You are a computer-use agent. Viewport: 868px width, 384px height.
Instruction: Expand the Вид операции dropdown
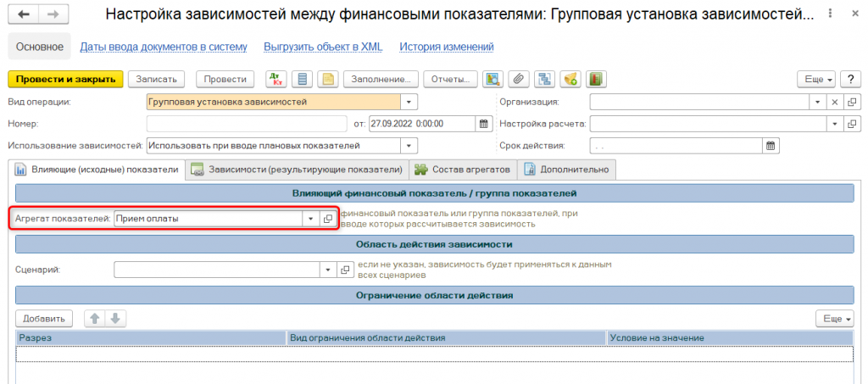click(x=410, y=102)
